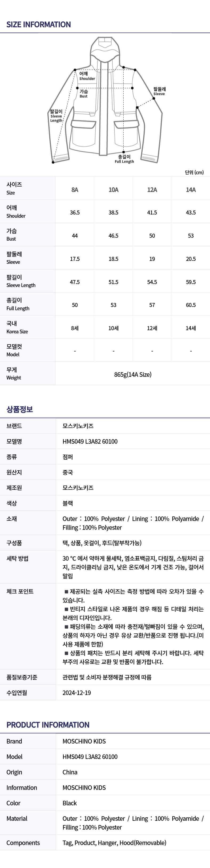Click the SIZE INFORMATION heading
The height and width of the screenshot is (868, 210).
point(38,25)
